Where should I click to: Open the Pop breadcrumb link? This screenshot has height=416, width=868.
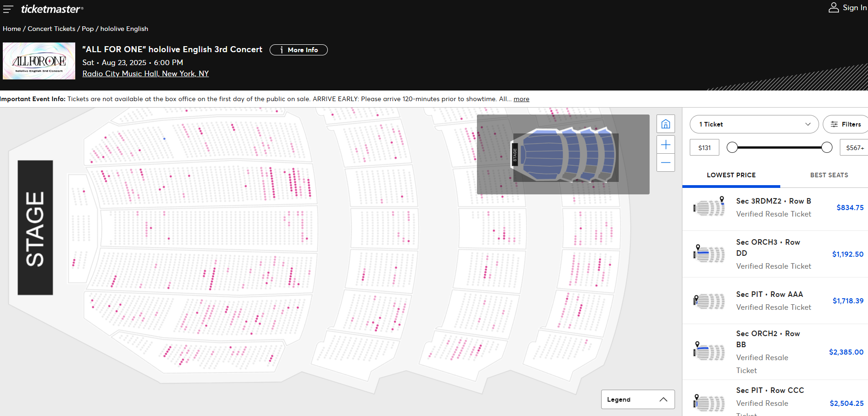pyautogui.click(x=88, y=29)
